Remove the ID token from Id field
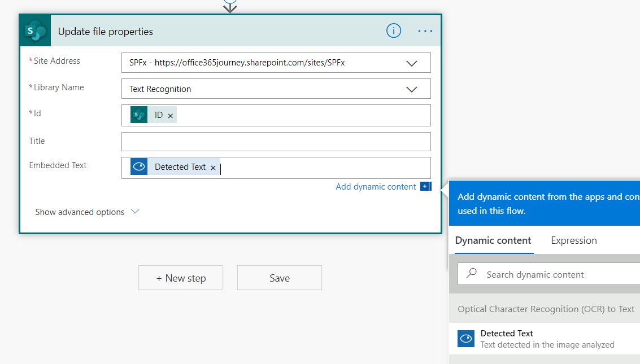 [x=171, y=116]
